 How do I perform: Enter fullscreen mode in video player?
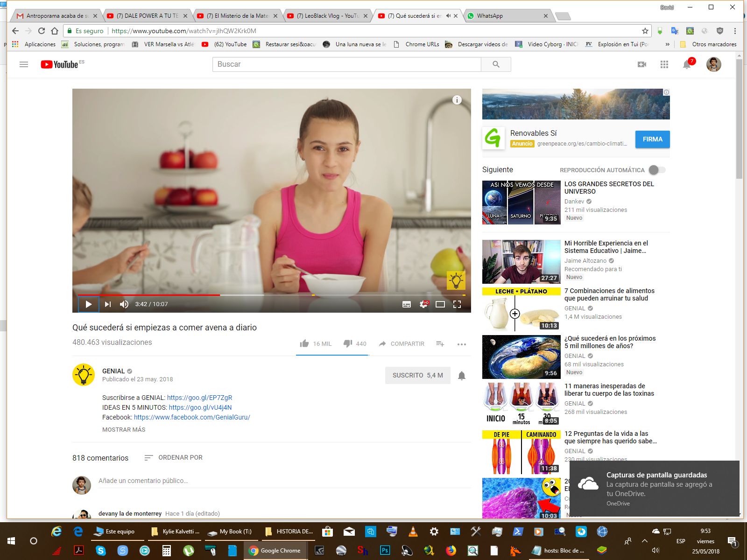pos(457,304)
